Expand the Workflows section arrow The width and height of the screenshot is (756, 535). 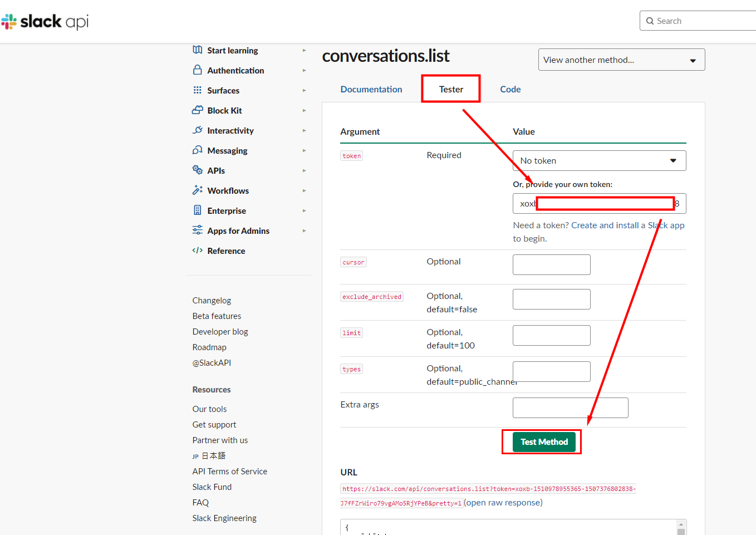304,191
